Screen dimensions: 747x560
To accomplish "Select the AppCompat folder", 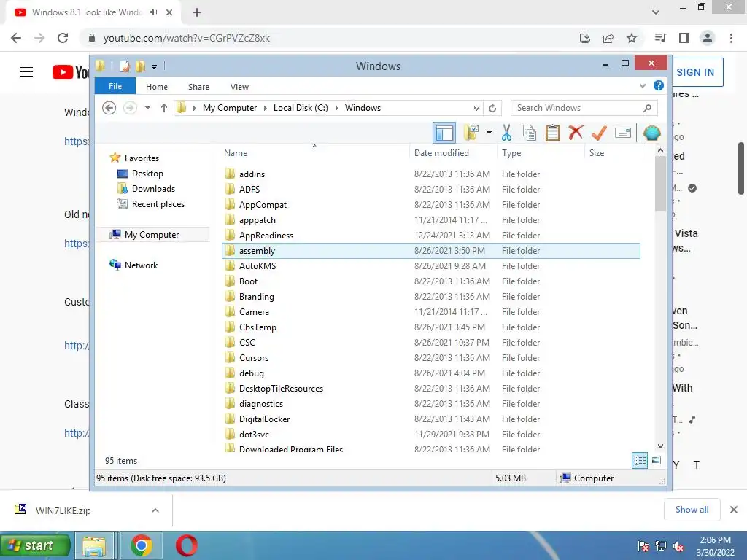I will pos(263,205).
